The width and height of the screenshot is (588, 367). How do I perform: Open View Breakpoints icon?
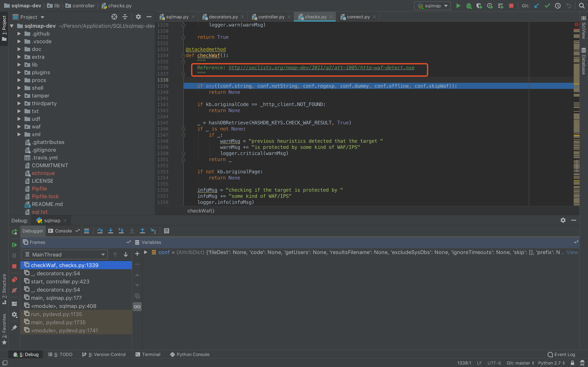(14, 280)
